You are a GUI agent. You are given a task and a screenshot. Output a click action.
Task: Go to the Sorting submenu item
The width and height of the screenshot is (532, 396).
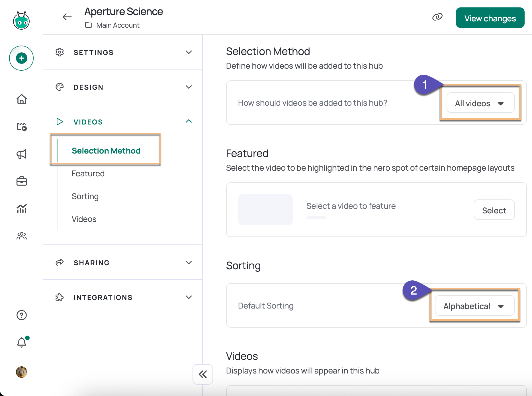(x=85, y=196)
